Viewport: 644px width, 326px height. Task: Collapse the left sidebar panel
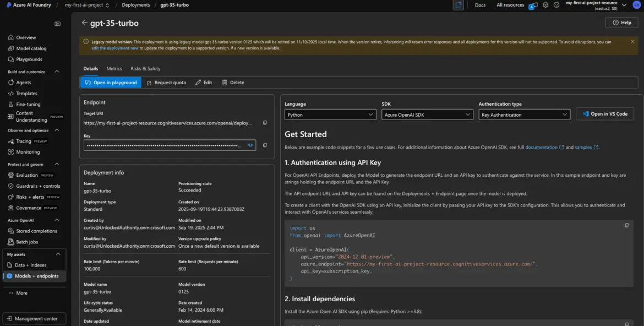coord(58,24)
